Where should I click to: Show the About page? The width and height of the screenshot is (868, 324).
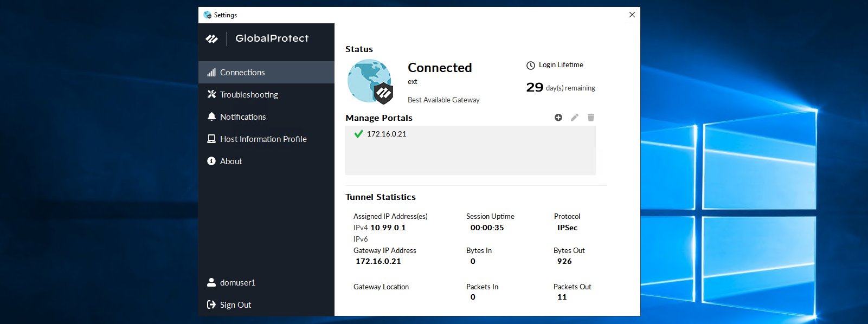tap(231, 161)
